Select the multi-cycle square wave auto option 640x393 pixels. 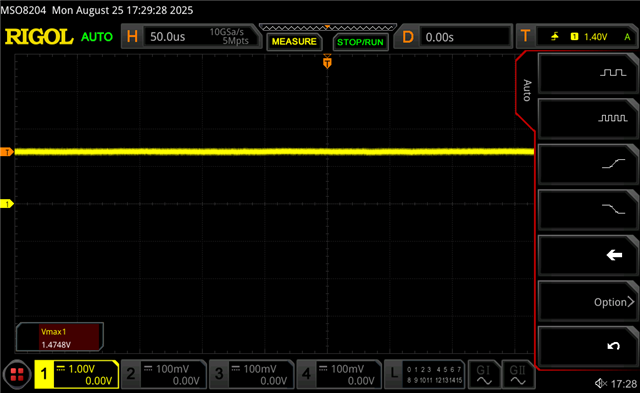pos(588,119)
